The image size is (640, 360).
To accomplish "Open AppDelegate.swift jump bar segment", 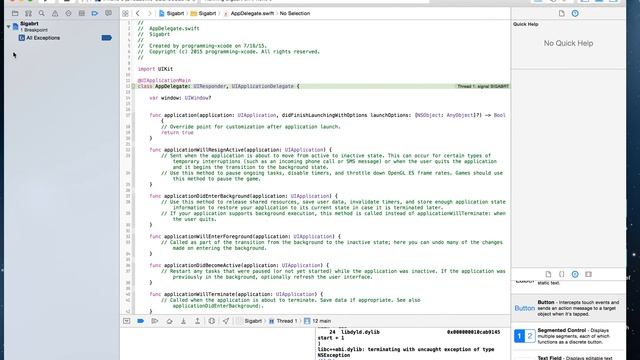I will 249,13.
